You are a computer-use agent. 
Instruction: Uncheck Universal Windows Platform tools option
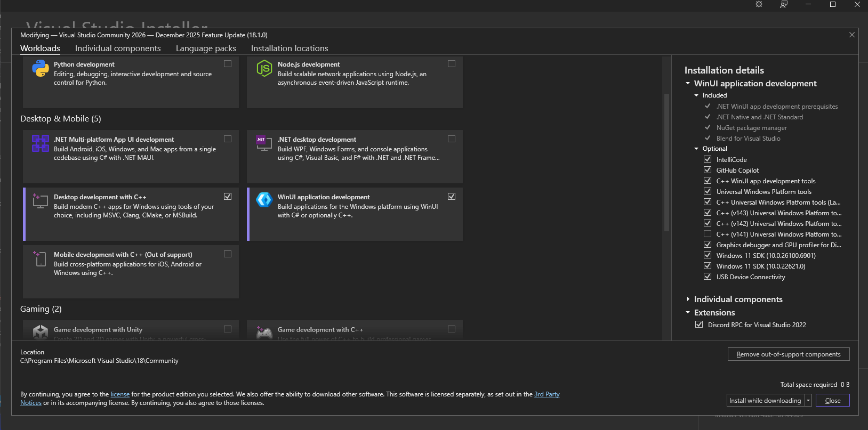tap(708, 191)
